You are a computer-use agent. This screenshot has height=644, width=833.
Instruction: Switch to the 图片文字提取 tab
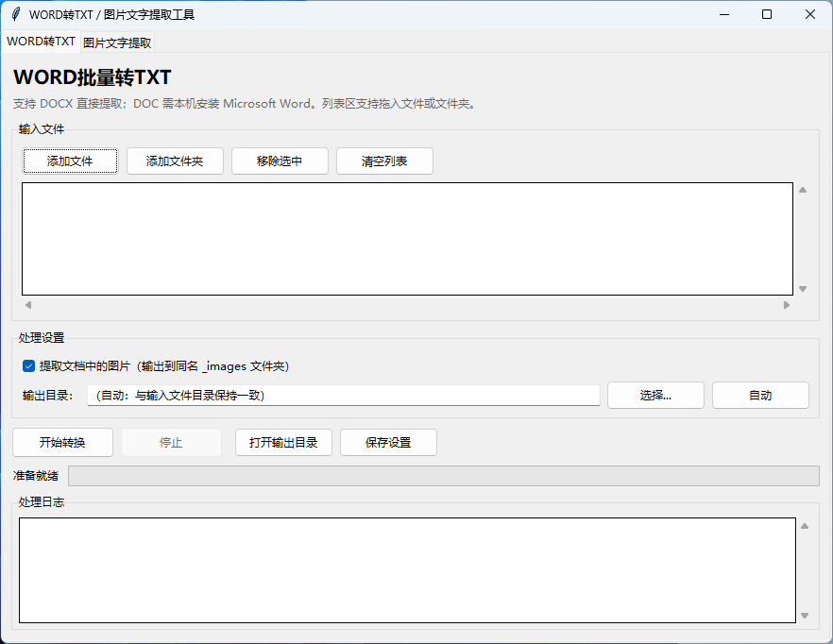point(117,42)
